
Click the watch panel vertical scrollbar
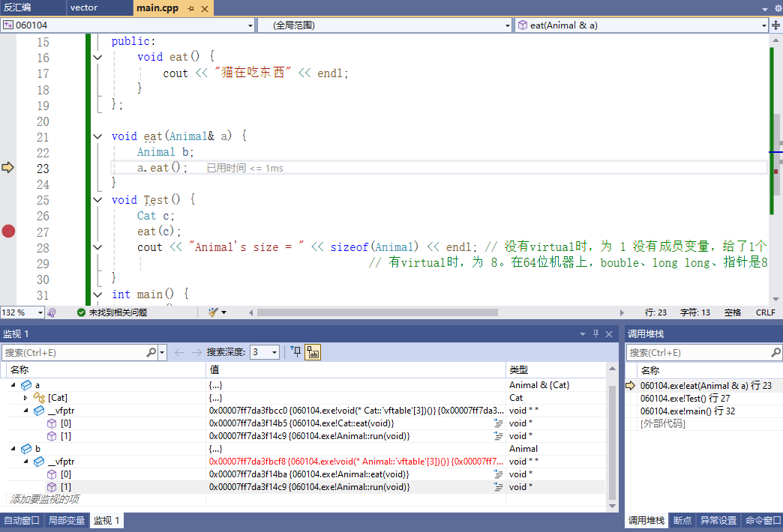(612, 441)
